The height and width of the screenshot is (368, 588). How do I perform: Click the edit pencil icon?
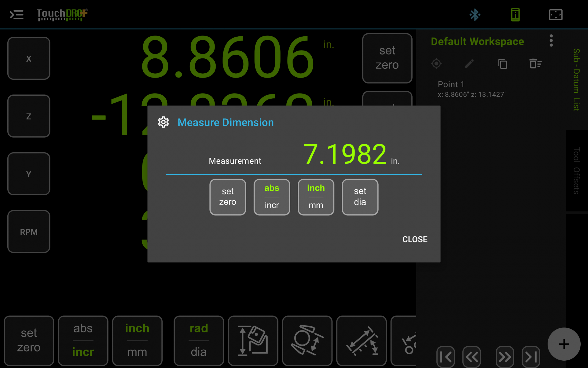(469, 64)
